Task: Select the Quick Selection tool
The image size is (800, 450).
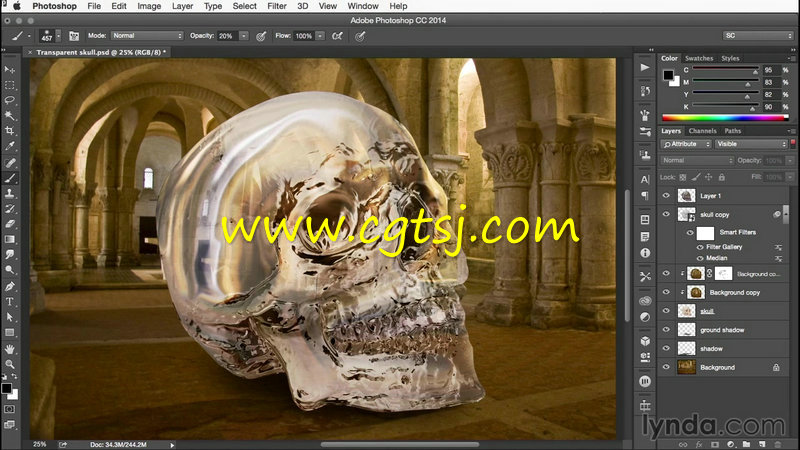Action: click(10, 116)
